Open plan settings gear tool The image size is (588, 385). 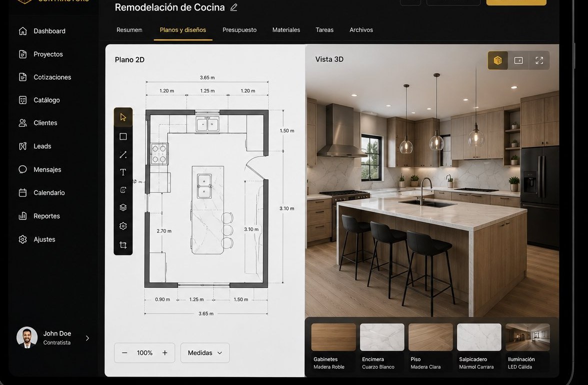coord(123,226)
